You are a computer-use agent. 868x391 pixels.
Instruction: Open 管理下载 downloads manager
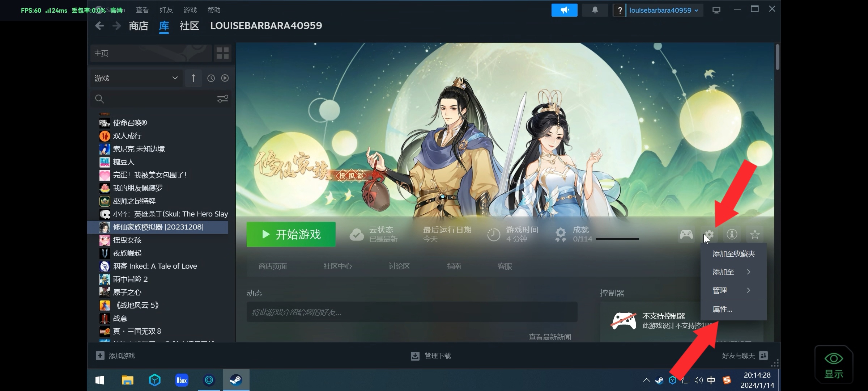[431, 356]
